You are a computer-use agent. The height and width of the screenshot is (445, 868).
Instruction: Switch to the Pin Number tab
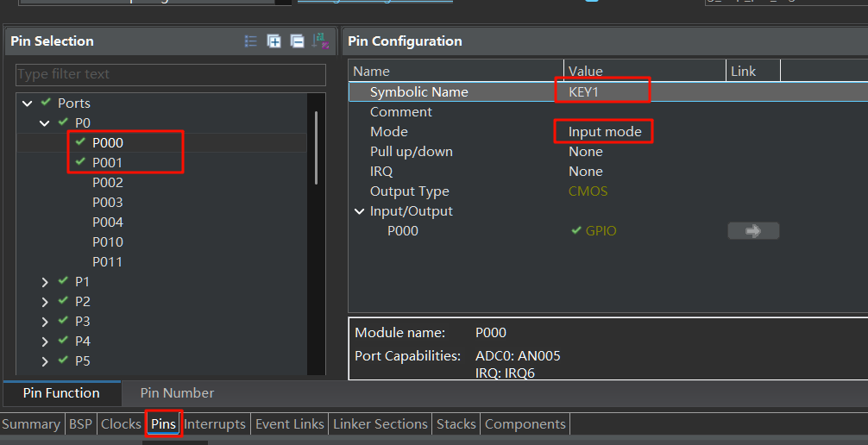177,393
